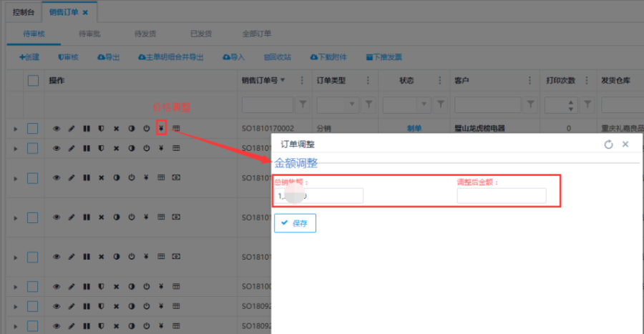Click the pause icon in first order row

tap(87, 129)
